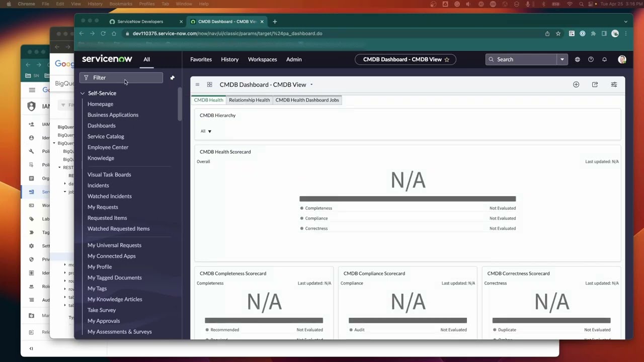Open Chrome extensions puzzle icon
Image resolution: width=644 pixels, height=362 pixels.
(593, 34)
